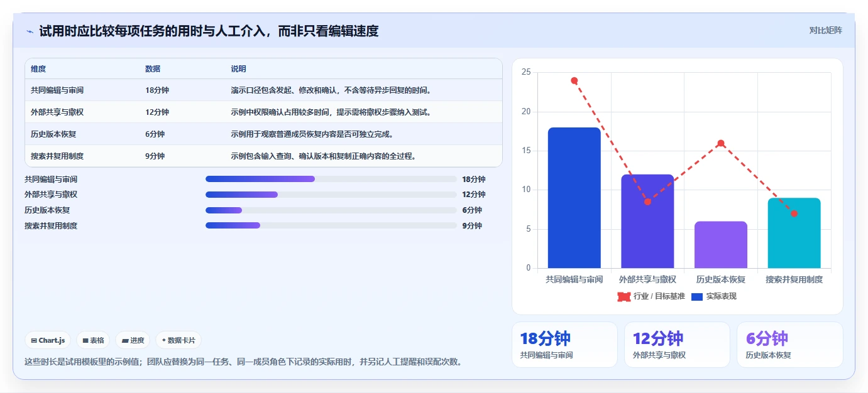Click the 9分钟 cell in the table

point(155,156)
